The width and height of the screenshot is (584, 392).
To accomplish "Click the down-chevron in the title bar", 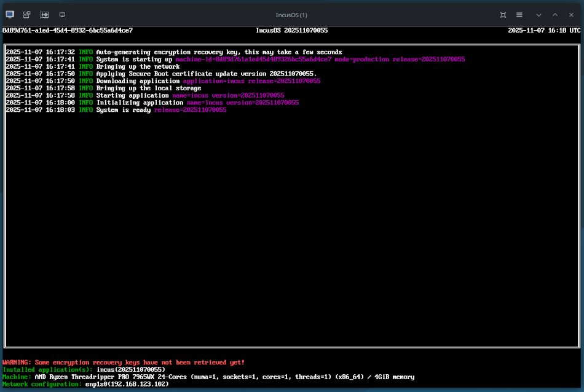I will point(537,14).
